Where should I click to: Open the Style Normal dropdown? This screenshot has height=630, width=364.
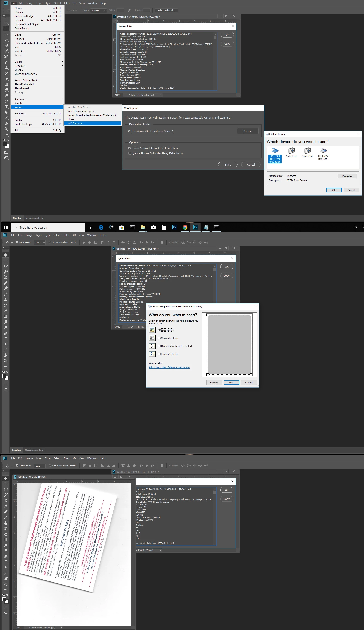tap(99, 11)
